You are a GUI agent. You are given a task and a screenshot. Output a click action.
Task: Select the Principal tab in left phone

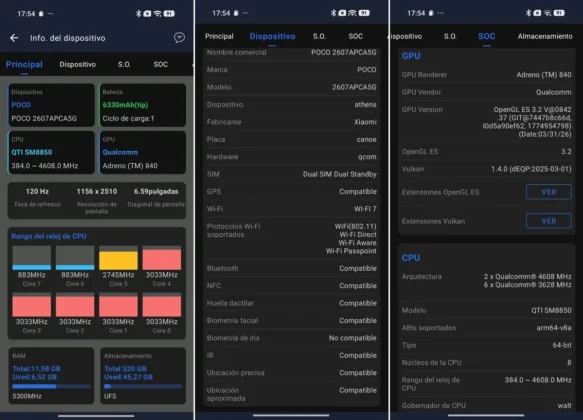(x=24, y=64)
